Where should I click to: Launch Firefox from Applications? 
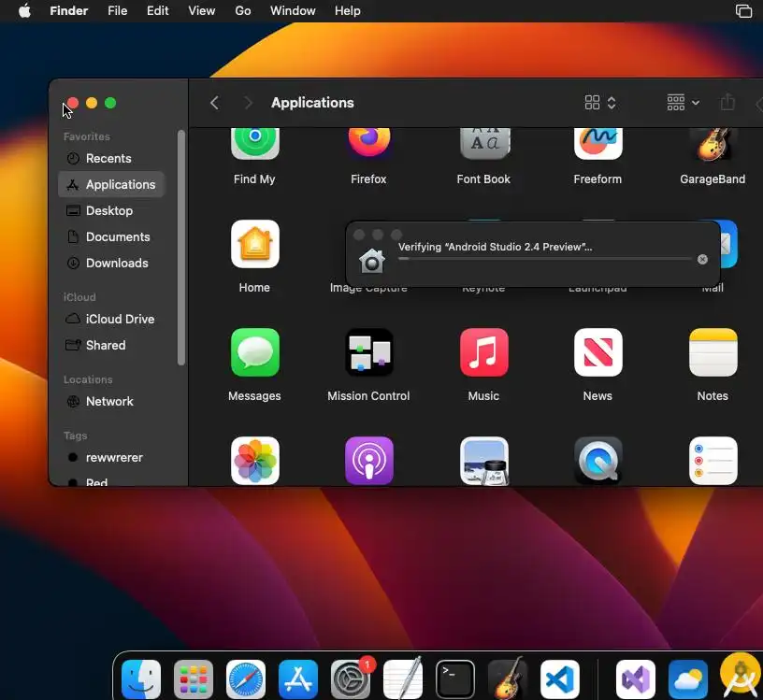pos(368,143)
